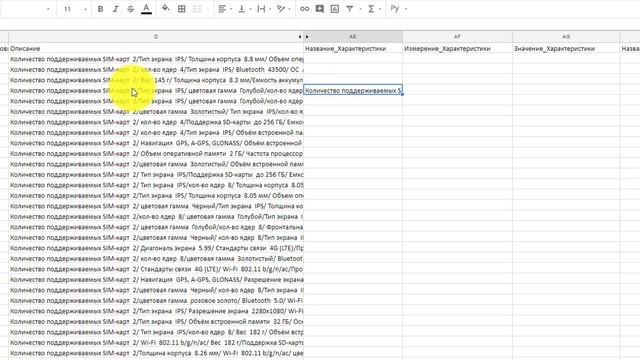Select row with кол-во ядер 8/ Вес 182 г
Screen dimensions: 640x360
156,332
